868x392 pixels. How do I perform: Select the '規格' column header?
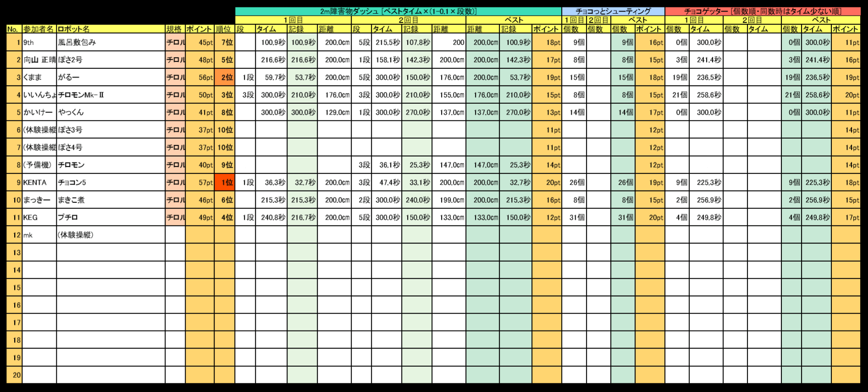point(175,29)
